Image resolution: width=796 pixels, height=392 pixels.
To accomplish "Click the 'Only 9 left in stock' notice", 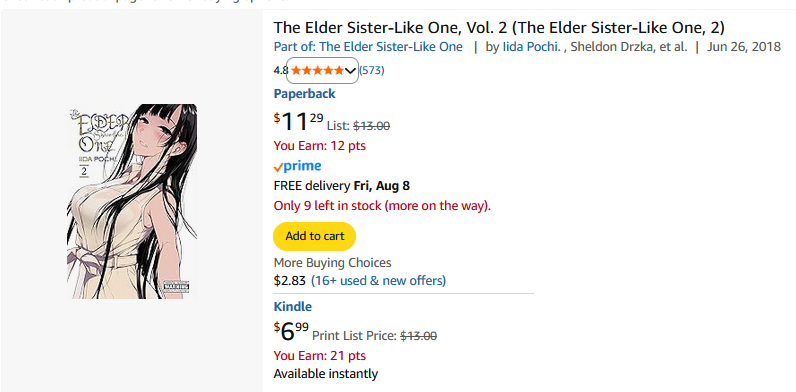I will [x=382, y=206].
